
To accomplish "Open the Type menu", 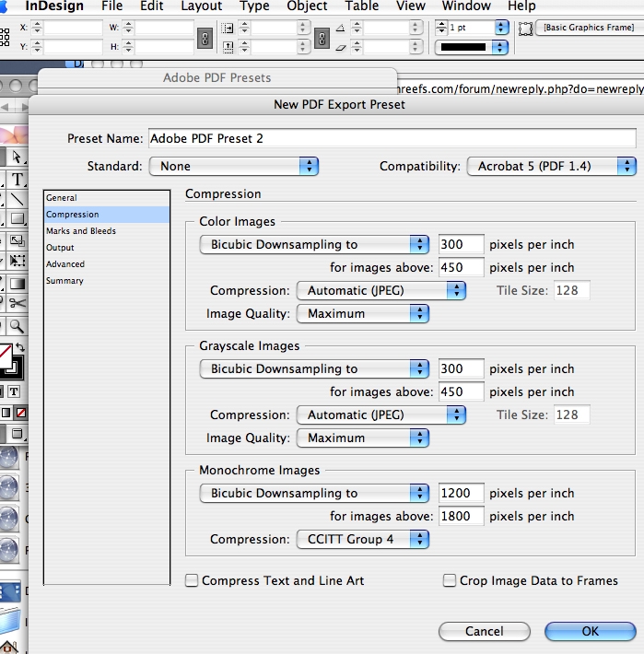I will pyautogui.click(x=254, y=6).
